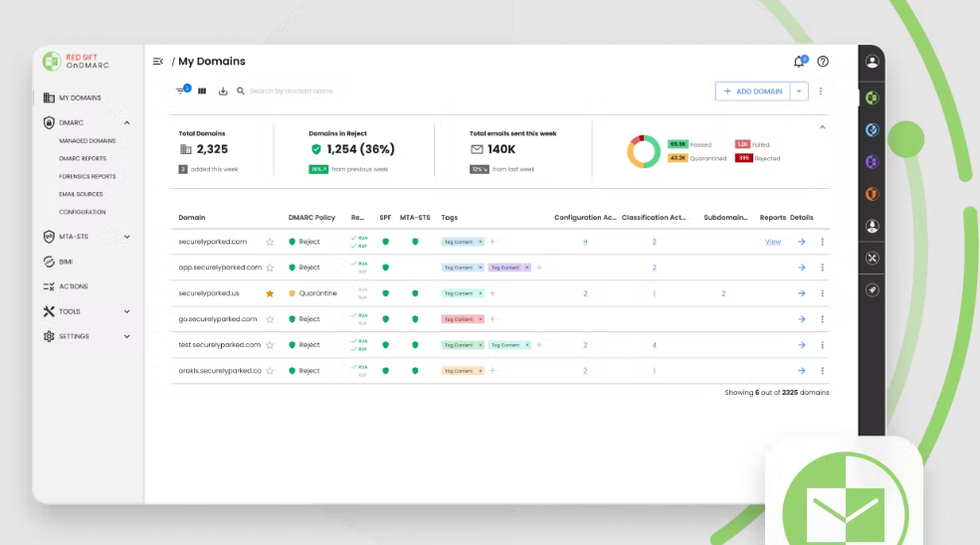980x545 pixels.
Task: Click the email status donut chart
Action: pyautogui.click(x=644, y=151)
